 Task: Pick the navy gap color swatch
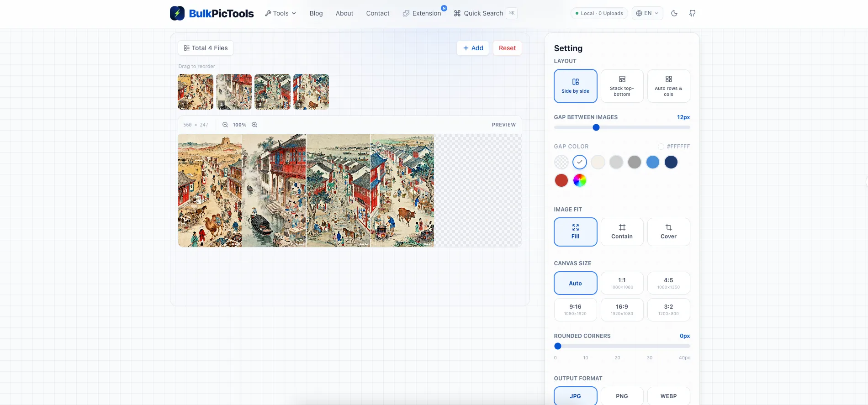[x=671, y=162]
